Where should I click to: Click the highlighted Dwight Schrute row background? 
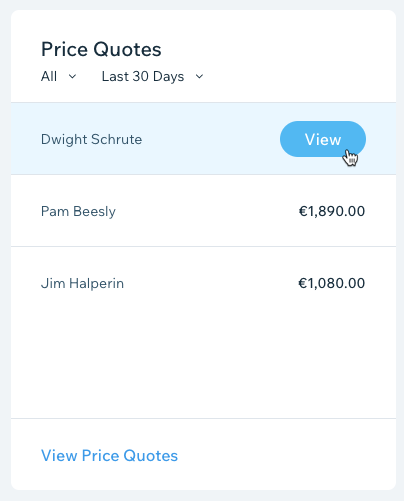click(x=211, y=139)
